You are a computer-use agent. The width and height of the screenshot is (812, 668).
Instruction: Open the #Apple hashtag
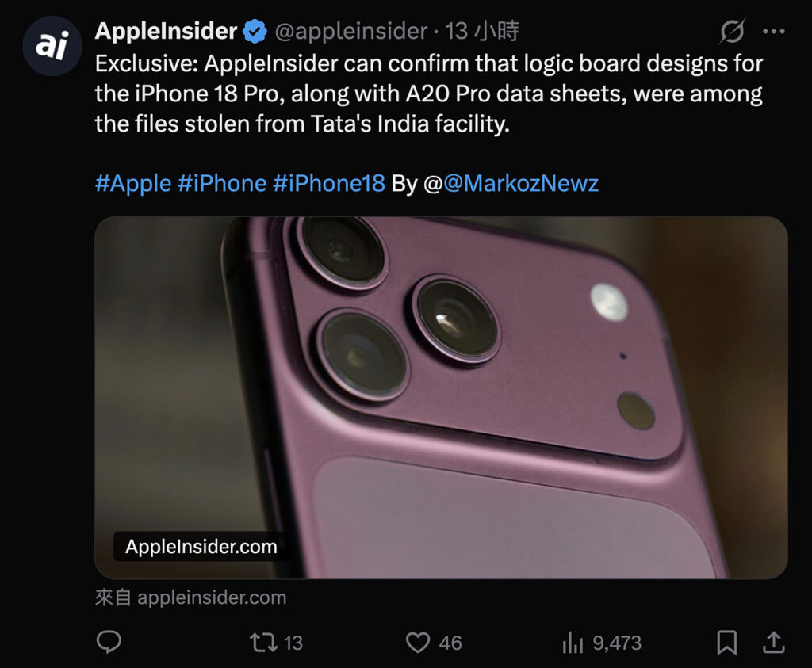133,184
